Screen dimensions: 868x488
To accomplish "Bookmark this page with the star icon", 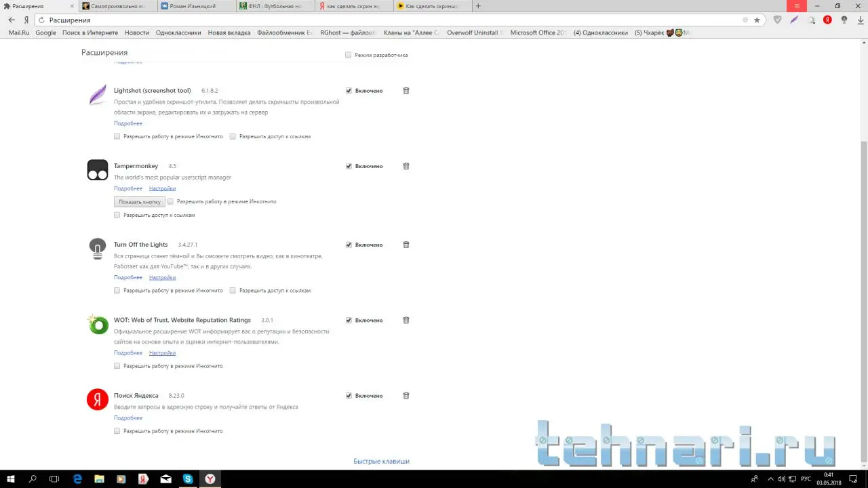I will click(757, 20).
